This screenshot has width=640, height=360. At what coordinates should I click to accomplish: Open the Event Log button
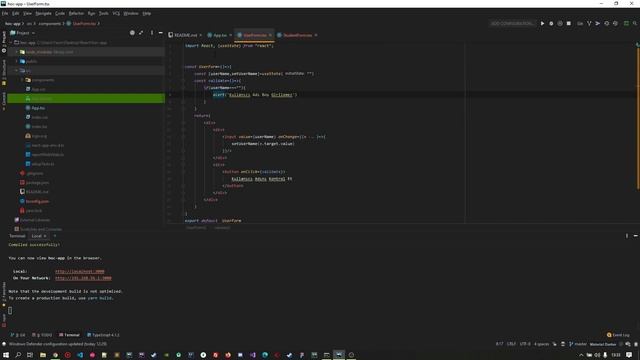coord(618,335)
